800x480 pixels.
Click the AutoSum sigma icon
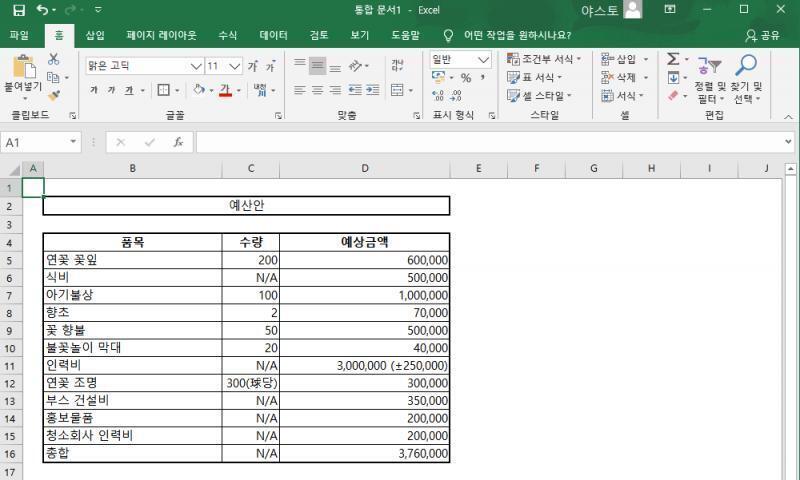click(673, 59)
